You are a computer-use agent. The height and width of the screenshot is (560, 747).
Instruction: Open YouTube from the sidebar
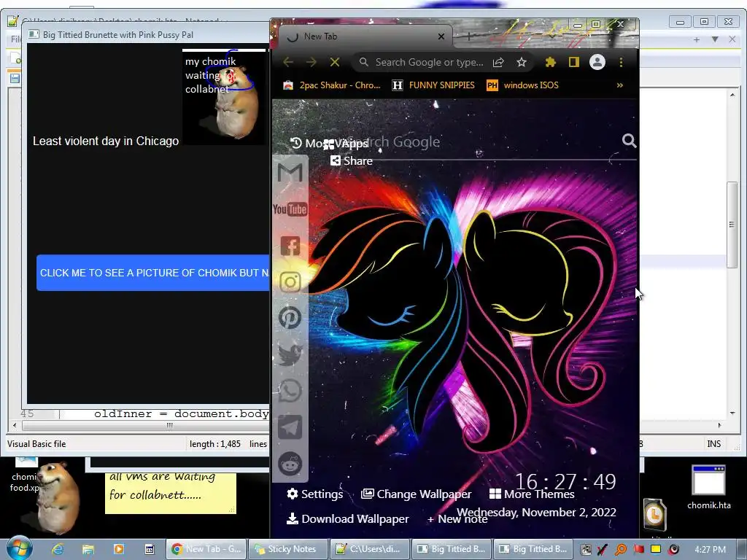coord(290,209)
